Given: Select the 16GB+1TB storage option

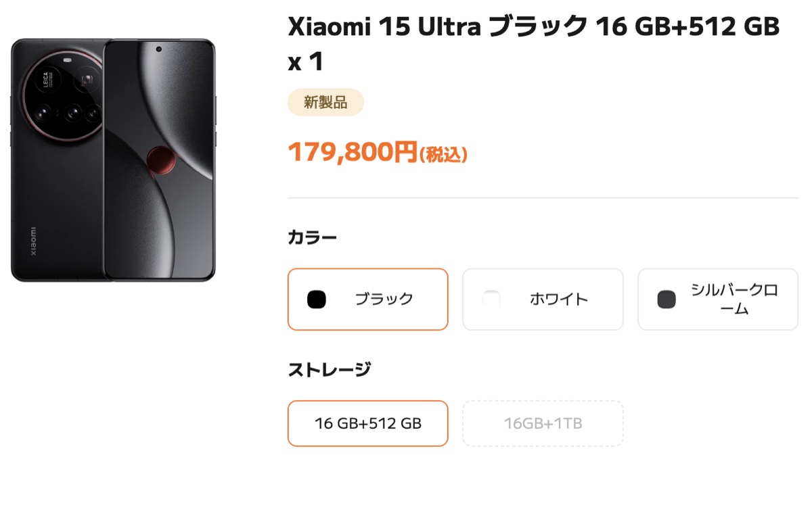Looking at the screenshot, I should click(x=542, y=424).
